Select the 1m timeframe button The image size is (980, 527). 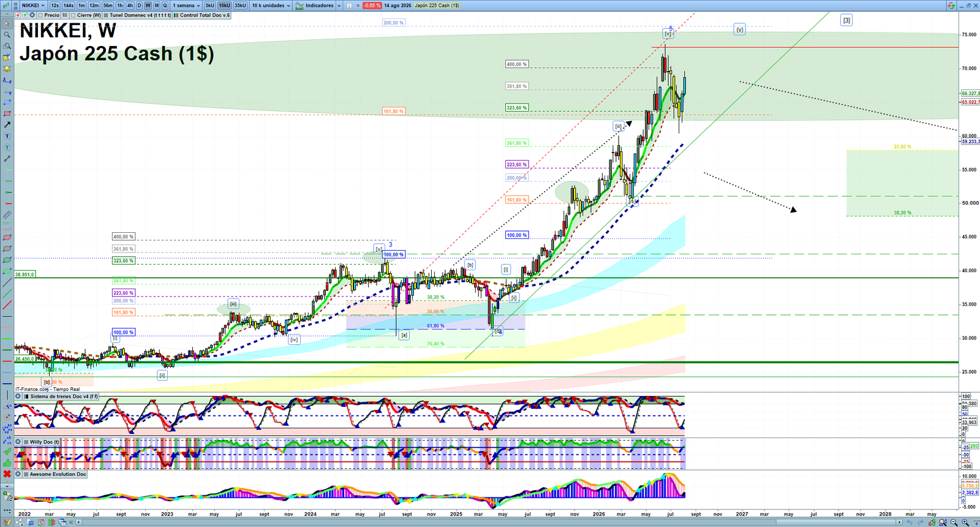point(81,5)
